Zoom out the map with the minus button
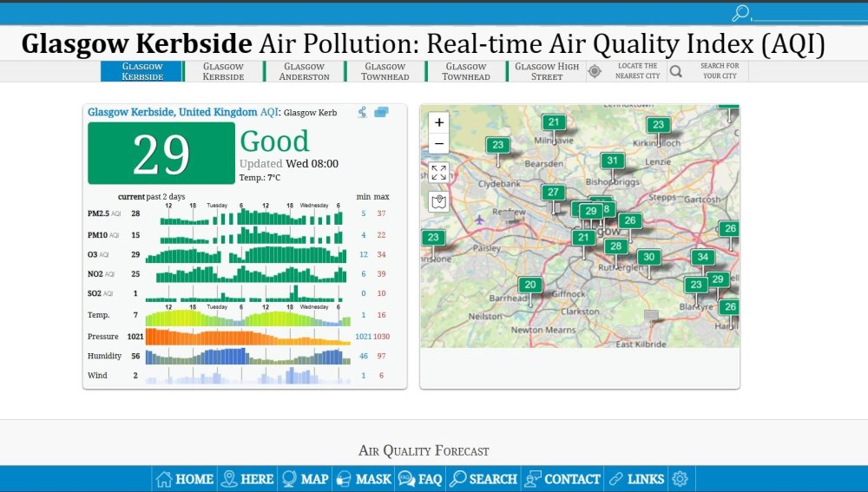The height and width of the screenshot is (492, 868). 439,144
